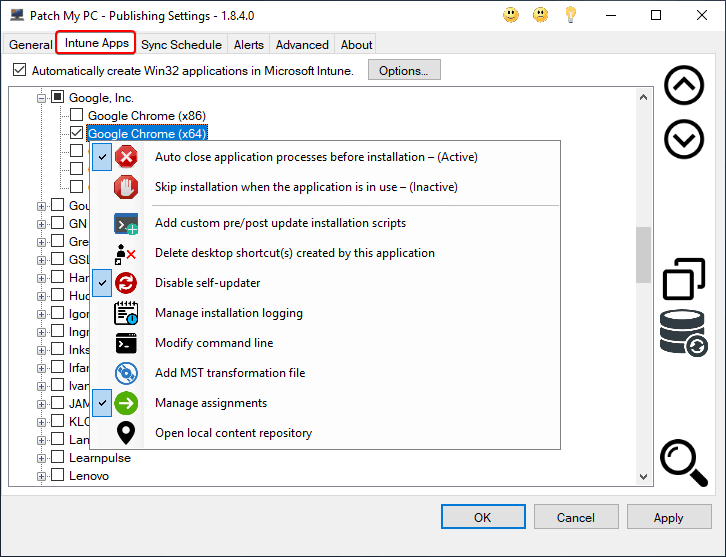The image size is (726, 557).
Task: Expand the Inks tree node
Action: pos(41,350)
